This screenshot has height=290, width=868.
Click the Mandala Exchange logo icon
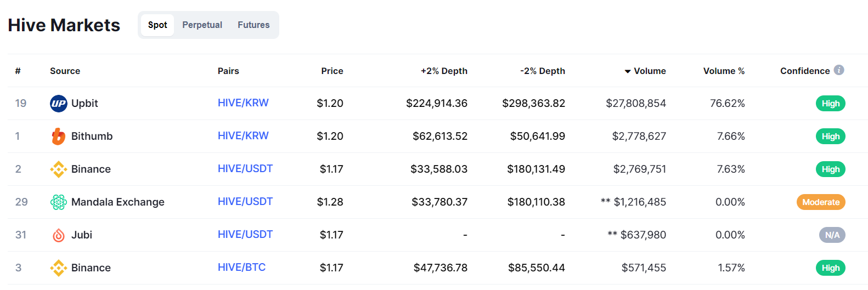pyautogui.click(x=59, y=202)
